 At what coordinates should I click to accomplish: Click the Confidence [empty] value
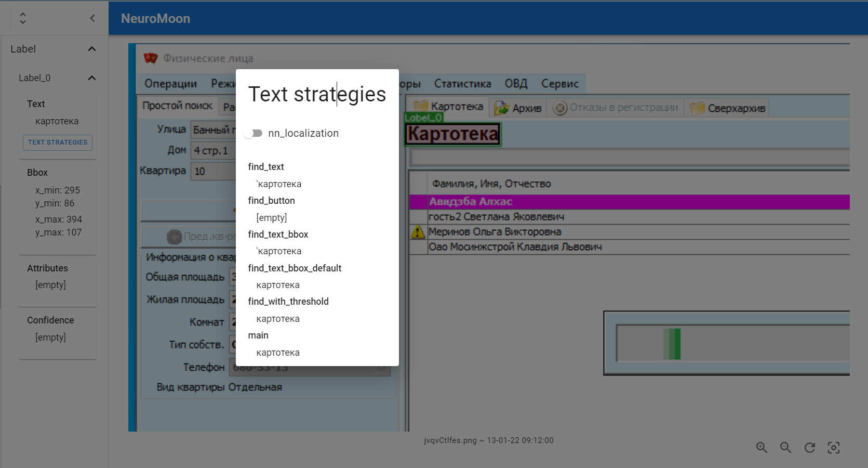click(x=50, y=337)
